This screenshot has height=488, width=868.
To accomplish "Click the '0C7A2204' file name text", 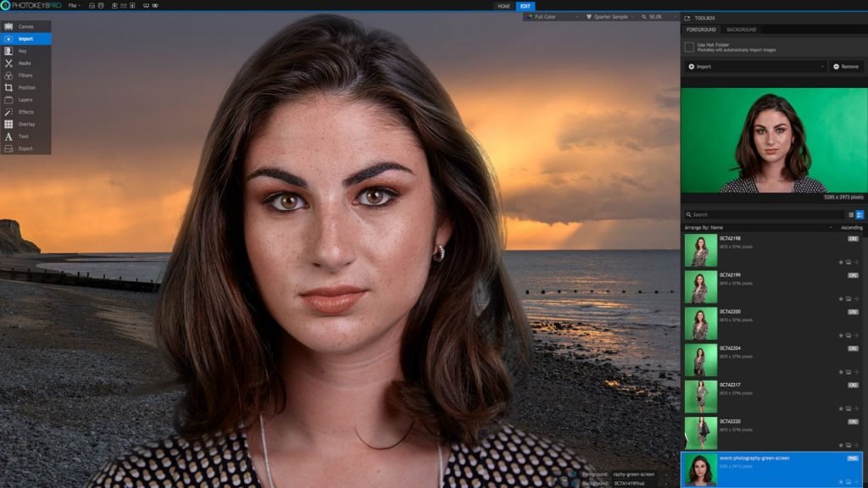I will (x=730, y=348).
